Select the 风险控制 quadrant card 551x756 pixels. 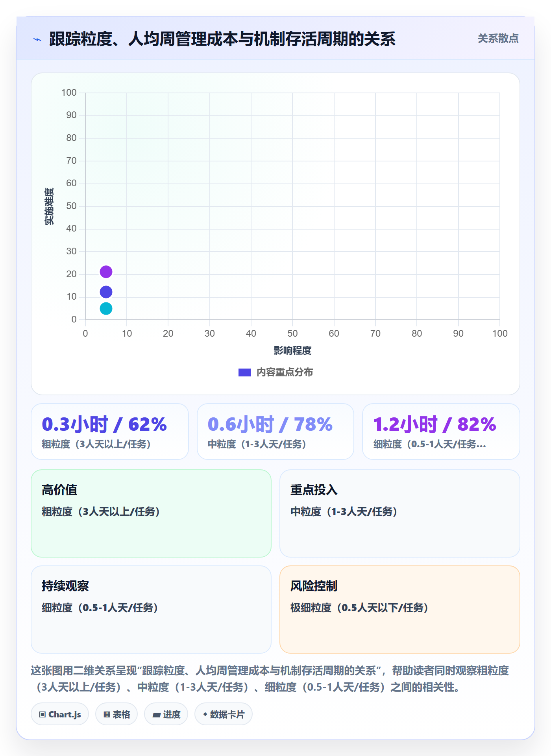point(400,610)
